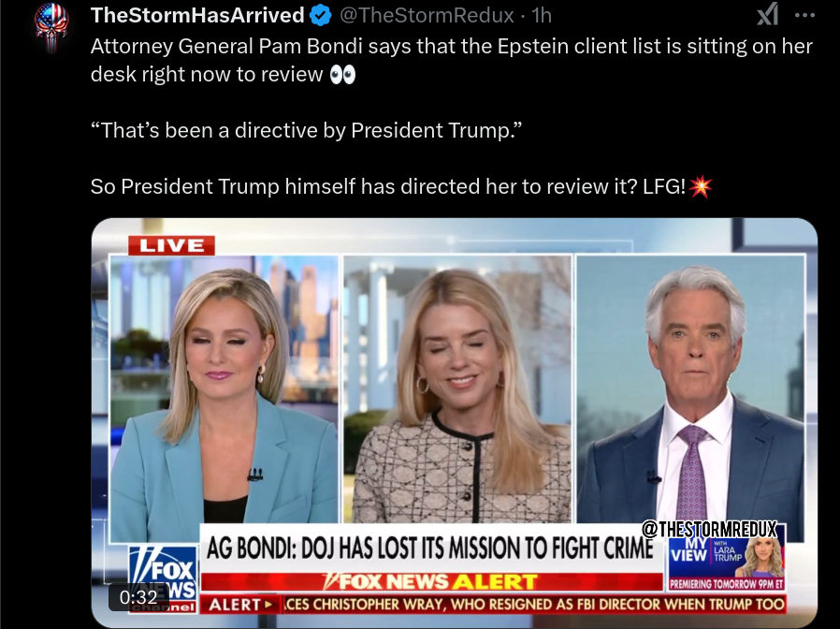The height and width of the screenshot is (629, 840).
Task: Open TheStormHasArrived skull profile avatar
Action: [51, 27]
